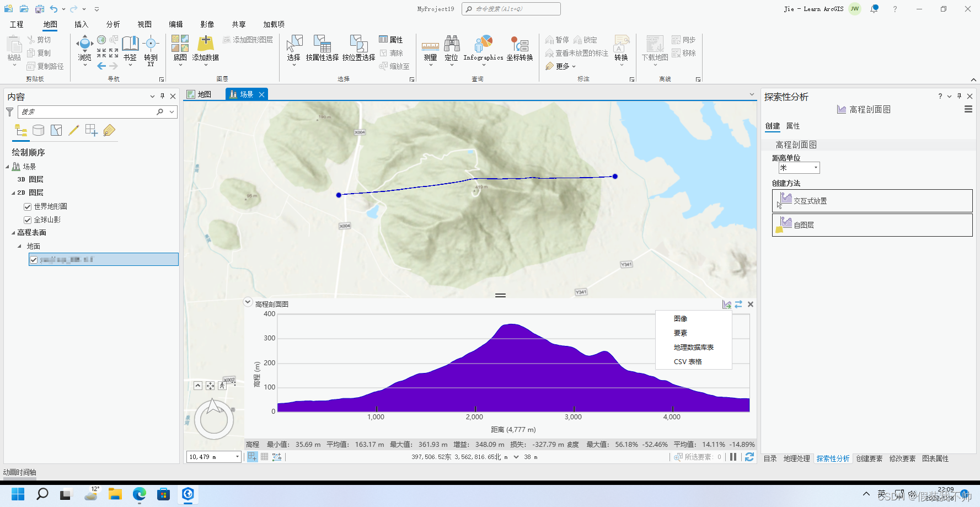Uncheck the elevation source under 地面
The width and height of the screenshot is (980, 507).
point(34,259)
